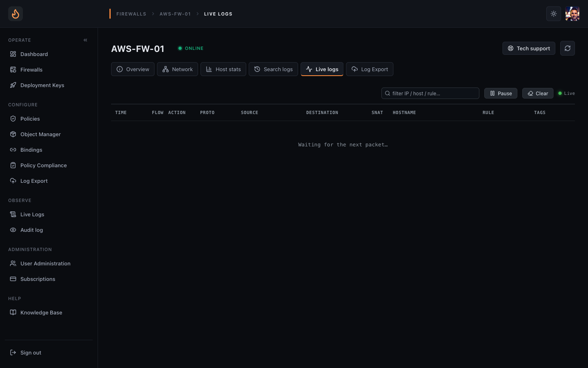Click the Policies shield icon

[13, 119]
